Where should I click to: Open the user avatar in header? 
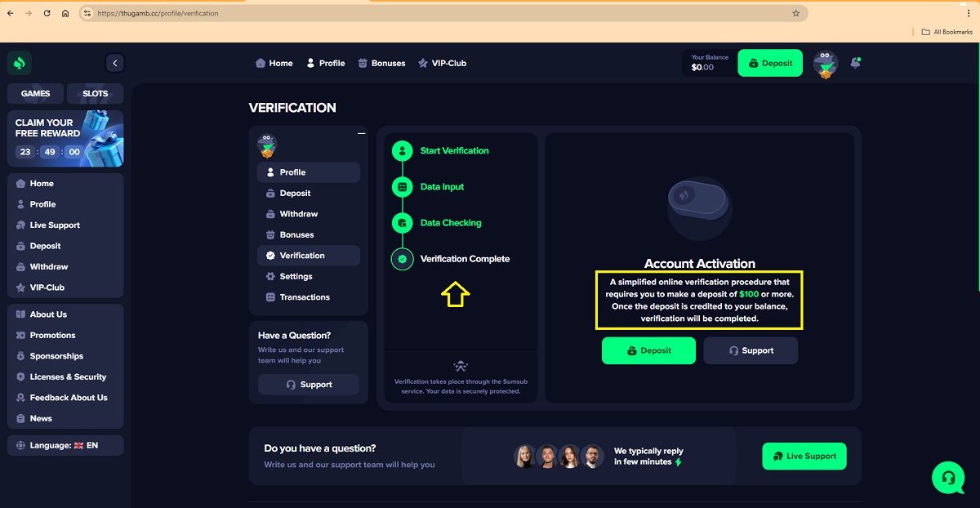(x=826, y=64)
